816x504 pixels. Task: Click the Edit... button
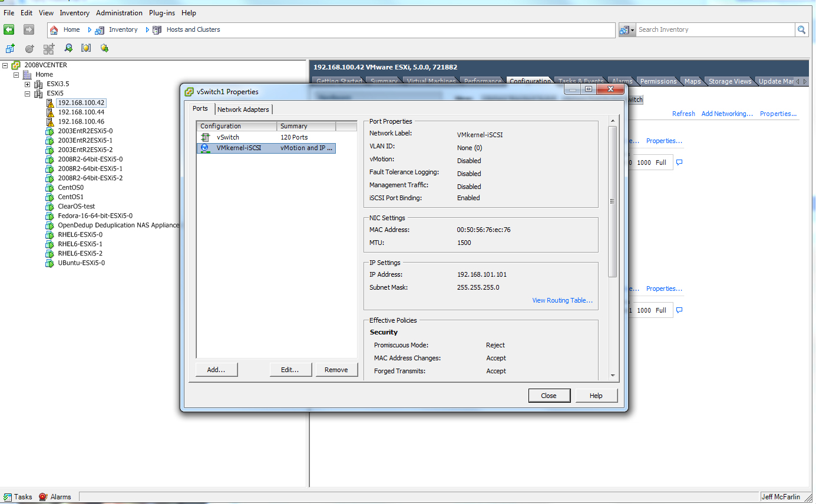pyautogui.click(x=290, y=370)
